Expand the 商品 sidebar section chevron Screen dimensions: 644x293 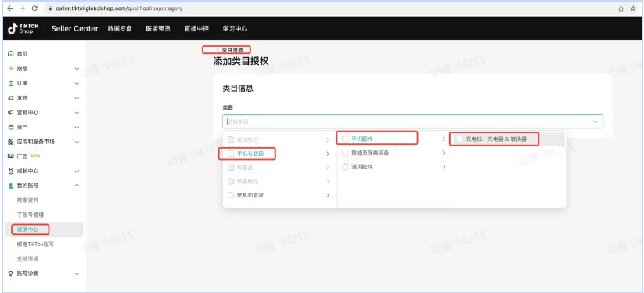(77, 69)
